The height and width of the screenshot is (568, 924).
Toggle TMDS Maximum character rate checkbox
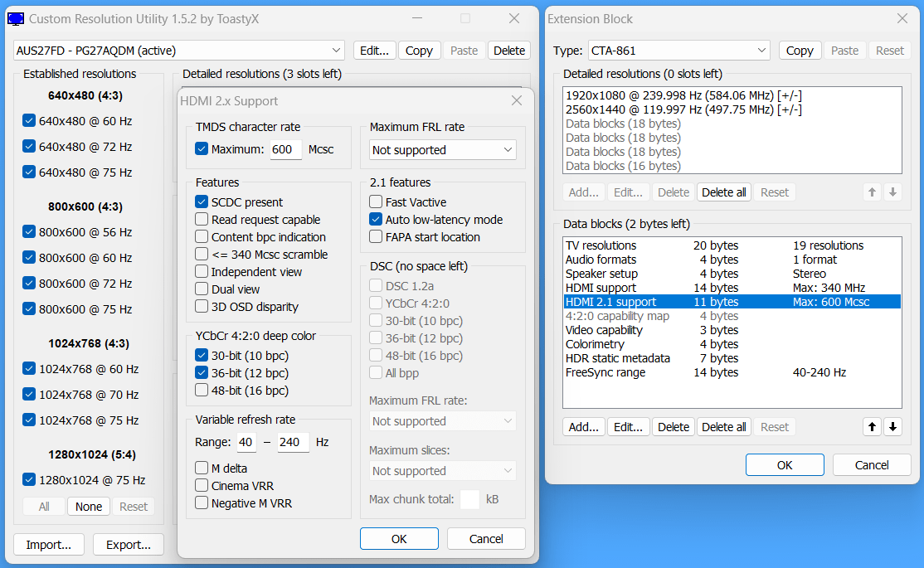point(202,149)
